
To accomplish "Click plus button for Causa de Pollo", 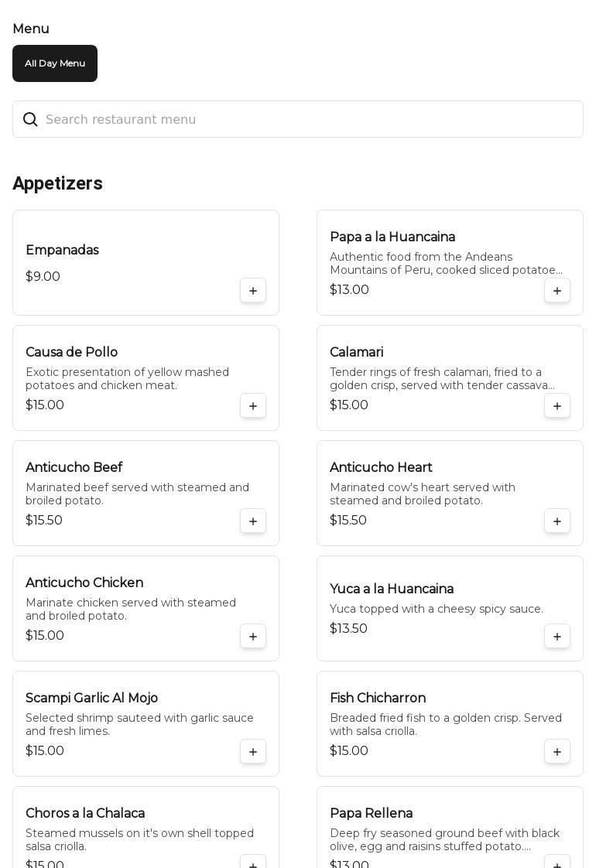I will click(253, 406).
